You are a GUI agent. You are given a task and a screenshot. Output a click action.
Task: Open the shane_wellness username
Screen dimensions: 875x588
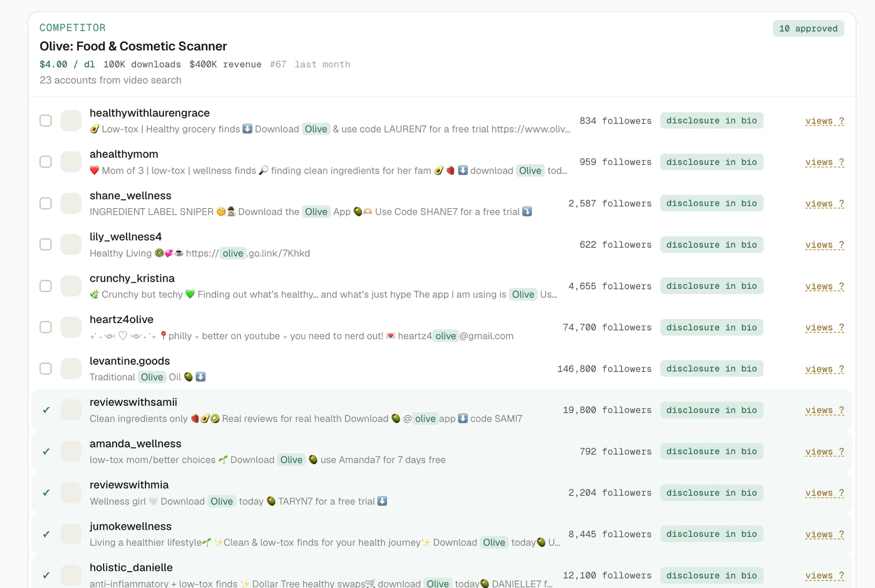130,195
